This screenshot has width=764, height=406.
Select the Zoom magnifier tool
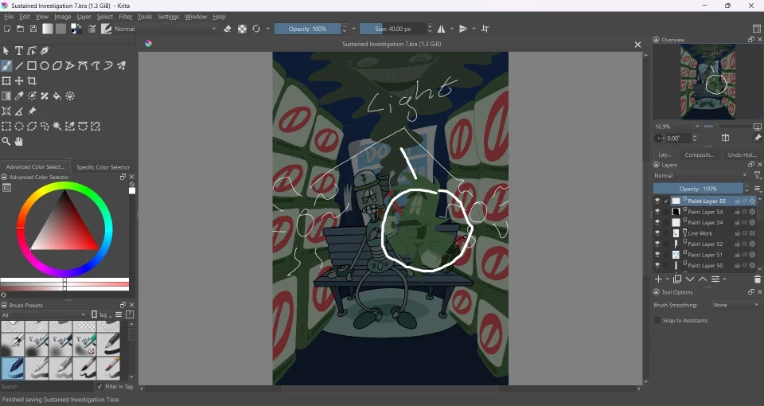coord(6,142)
